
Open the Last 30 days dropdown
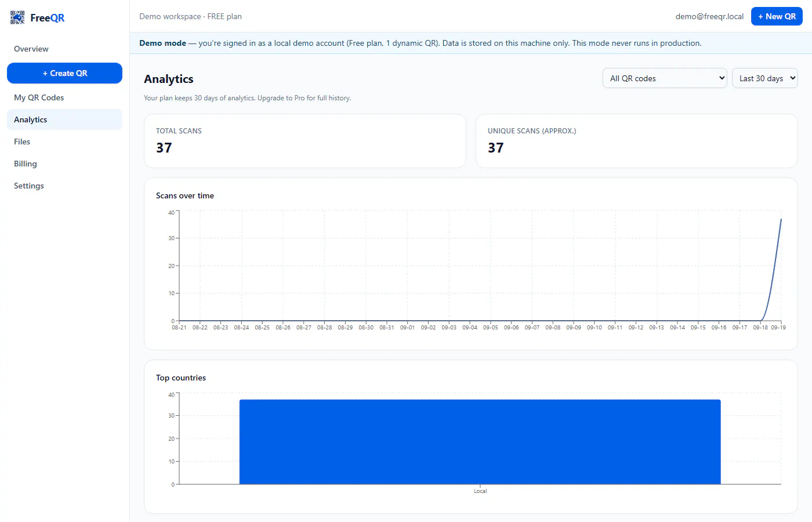pos(765,78)
